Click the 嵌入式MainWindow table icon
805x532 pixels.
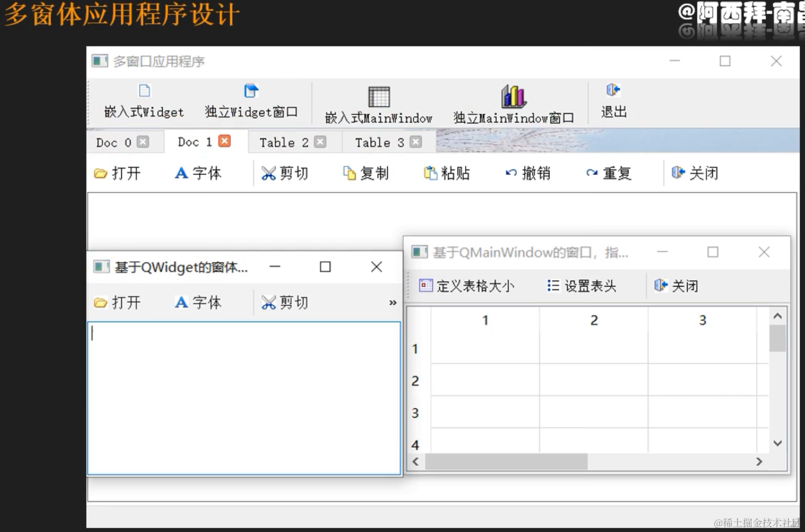click(x=379, y=96)
